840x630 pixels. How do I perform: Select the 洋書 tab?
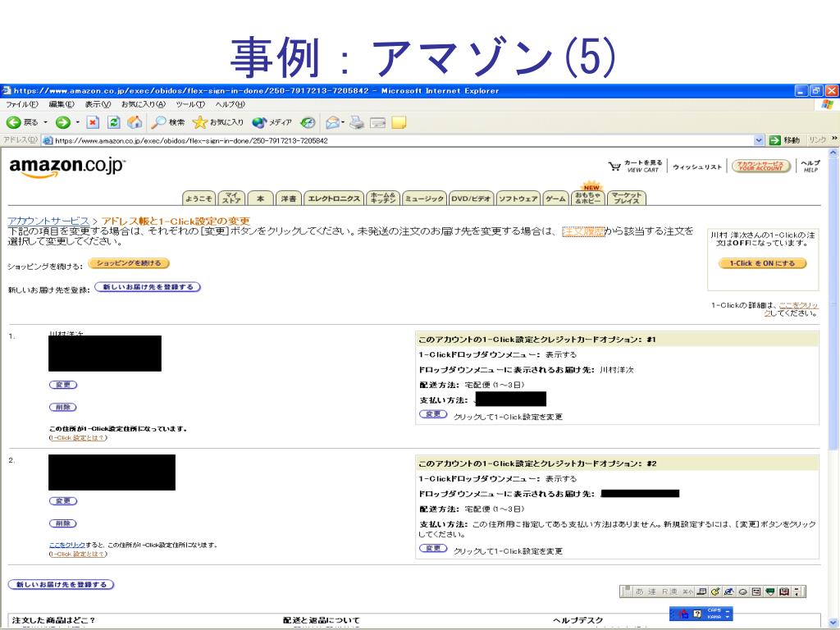click(289, 199)
